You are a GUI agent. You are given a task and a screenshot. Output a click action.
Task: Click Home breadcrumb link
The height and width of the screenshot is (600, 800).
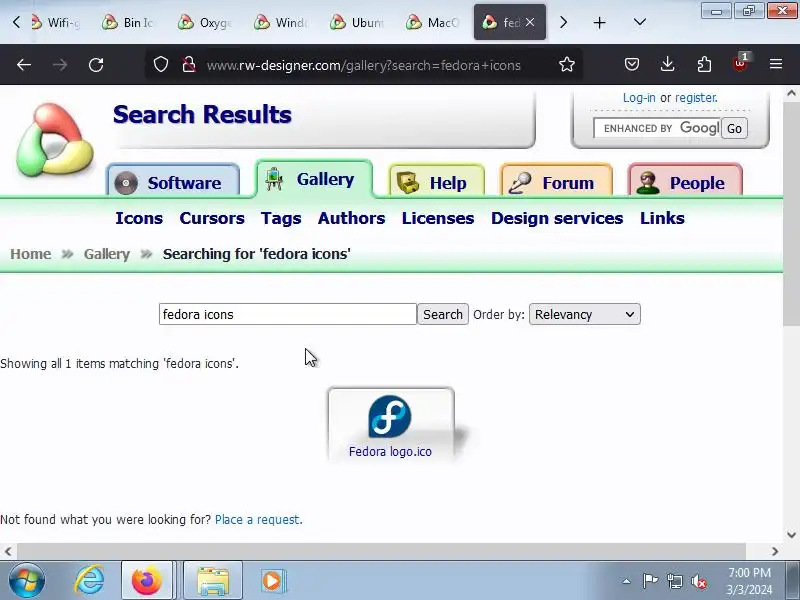(31, 254)
